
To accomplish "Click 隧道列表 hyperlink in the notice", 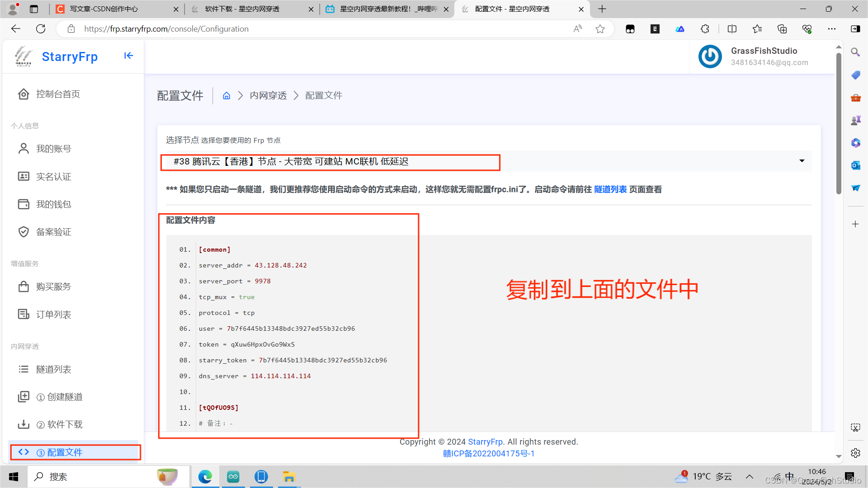I will click(610, 189).
